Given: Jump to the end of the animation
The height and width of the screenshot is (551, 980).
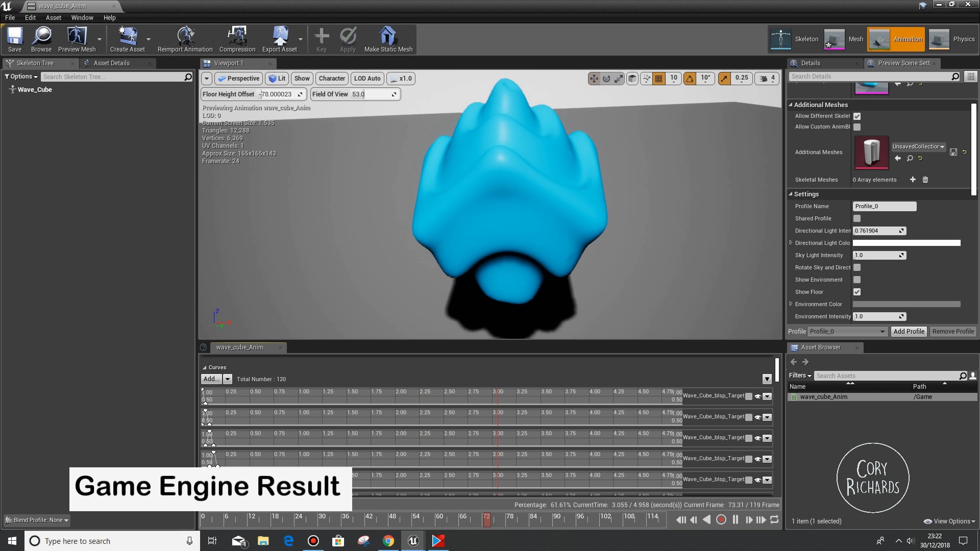Looking at the screenshot, I should tap(761, 519).
